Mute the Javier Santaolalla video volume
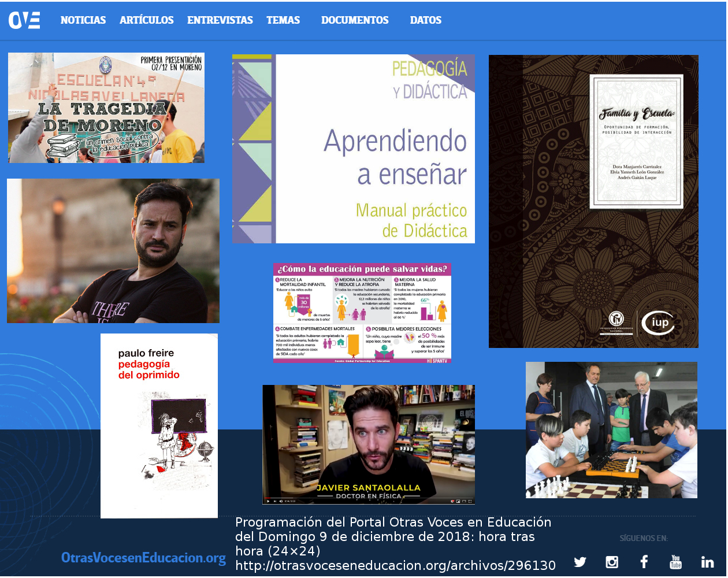 (x=281, y=501)
